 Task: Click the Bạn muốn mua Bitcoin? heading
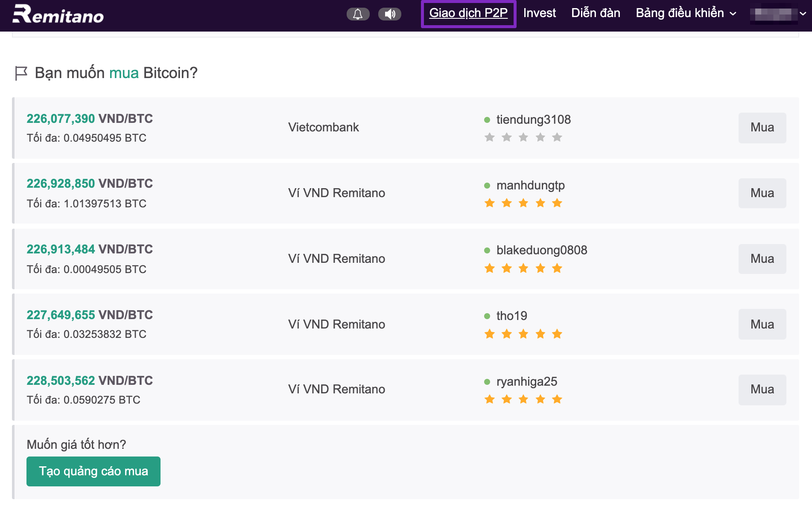point(116,73)
